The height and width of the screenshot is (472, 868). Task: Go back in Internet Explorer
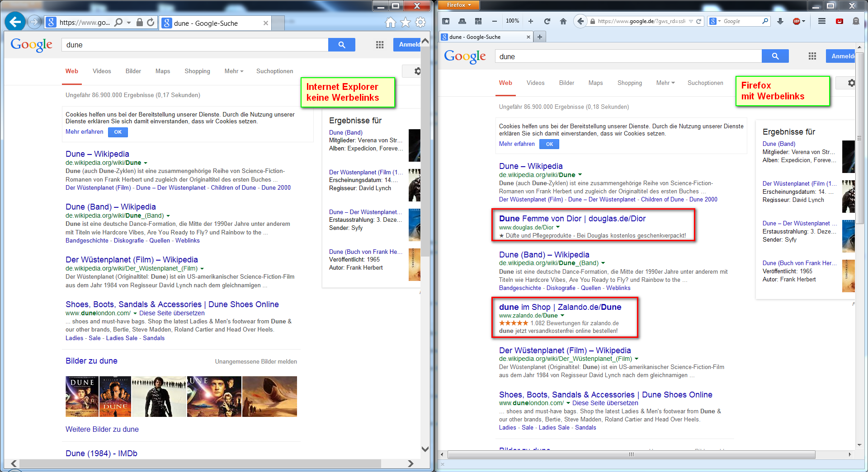pyautogui.click(x=15, y=22)
